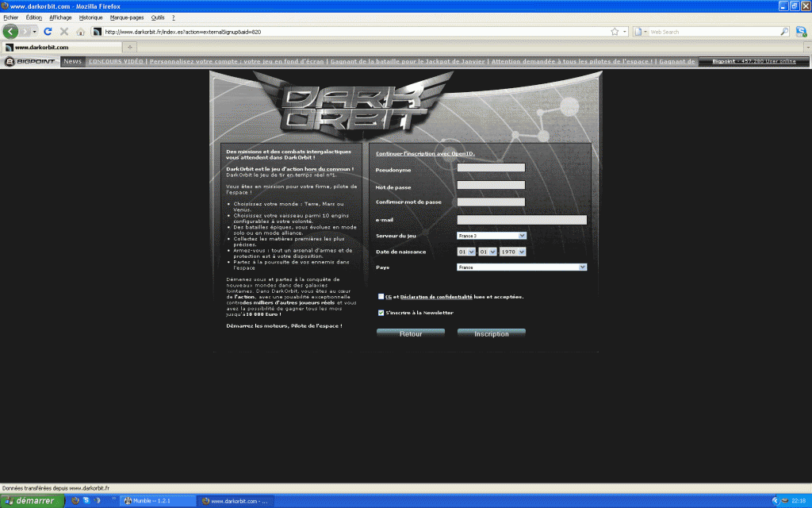Viewport: 812px width, 508px height.
Task: Focus the Mot de passe field
Action: [x=491, y=185]
